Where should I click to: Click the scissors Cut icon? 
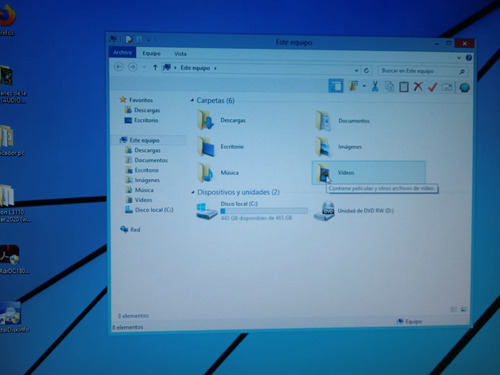click(375, 86)
